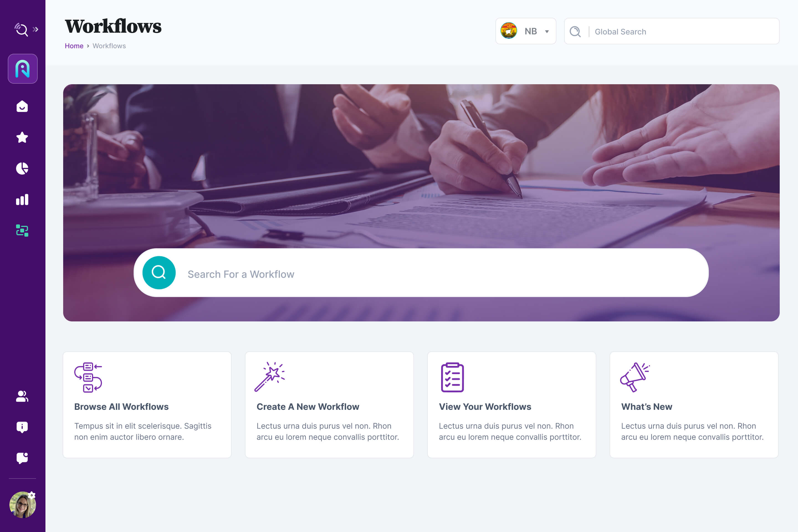Screen dimensions: 798x532
Task: Expand the user profile menu at bottom
Action: click(22, 506)
